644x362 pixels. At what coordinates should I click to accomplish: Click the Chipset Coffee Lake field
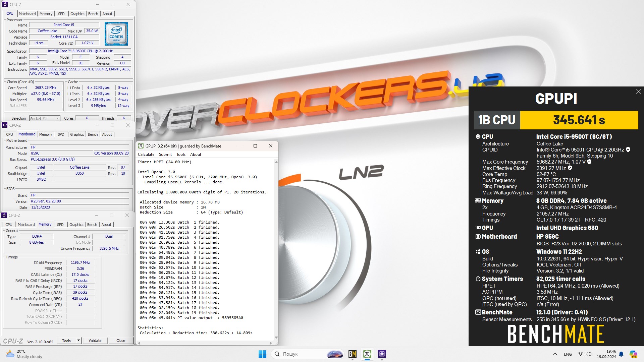(79, 167)
